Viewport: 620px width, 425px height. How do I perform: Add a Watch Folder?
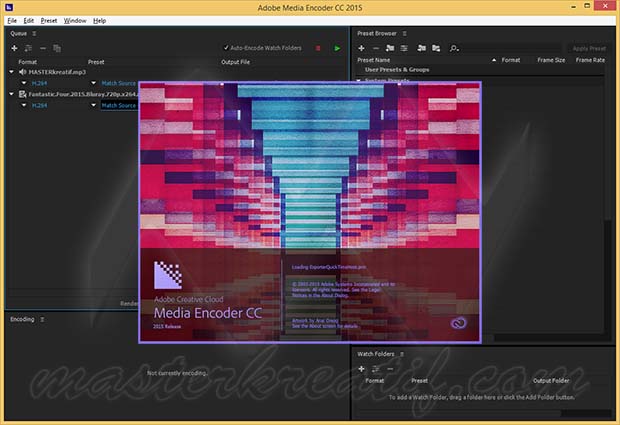coord(361,369)
